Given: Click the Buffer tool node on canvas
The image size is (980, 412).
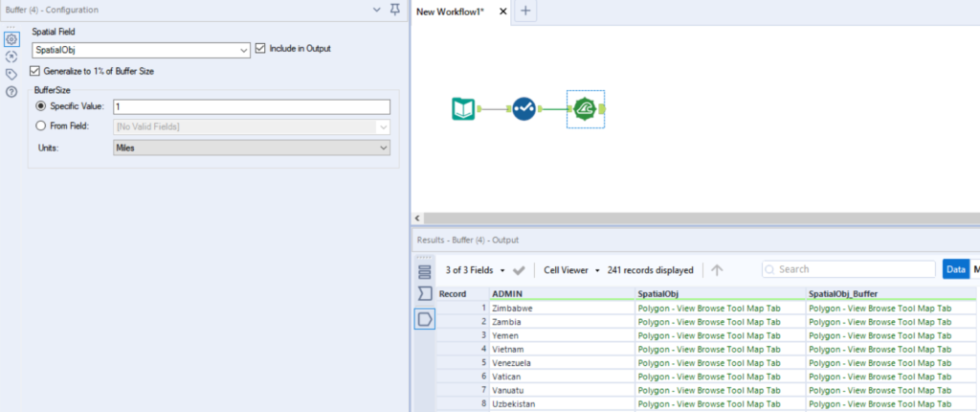Looking at the screenshot, I should (x=585, y=110).
